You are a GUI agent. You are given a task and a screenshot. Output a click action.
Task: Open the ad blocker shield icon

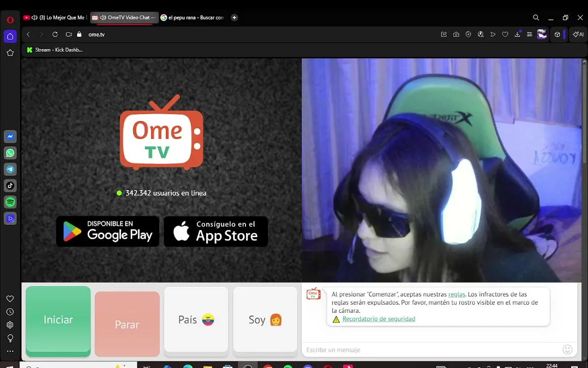469,34
